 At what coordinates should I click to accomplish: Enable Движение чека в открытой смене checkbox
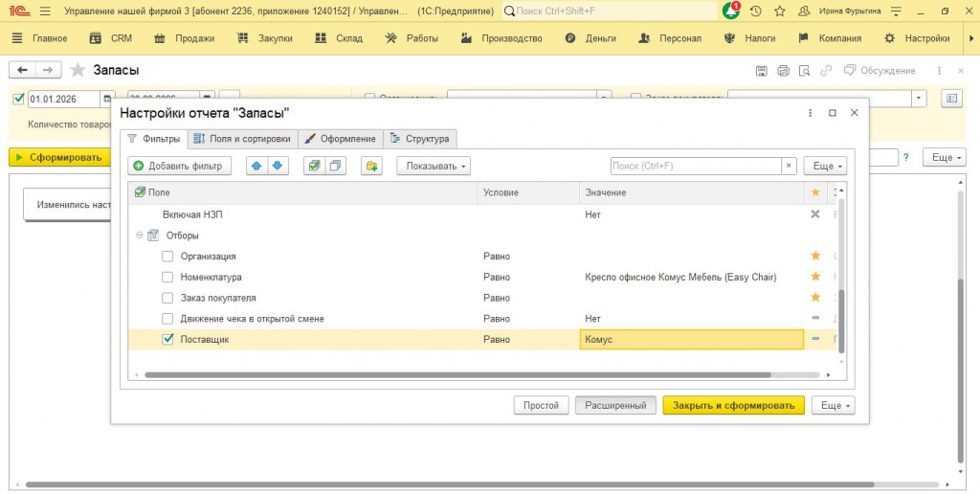(x=167, y=318)
